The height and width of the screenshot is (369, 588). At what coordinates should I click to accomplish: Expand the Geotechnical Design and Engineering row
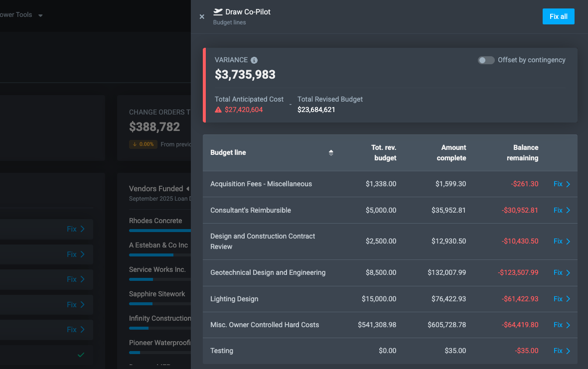click(569, 272)
